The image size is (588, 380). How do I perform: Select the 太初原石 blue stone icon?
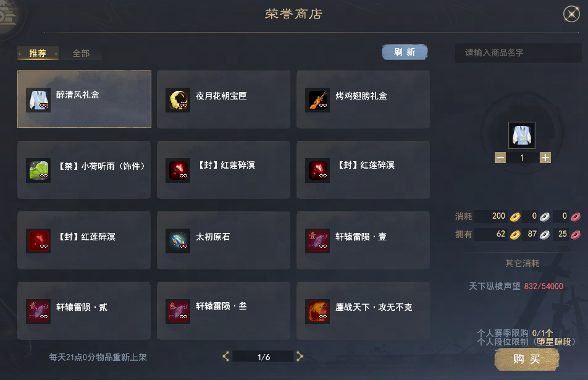(x=178, y=241)
